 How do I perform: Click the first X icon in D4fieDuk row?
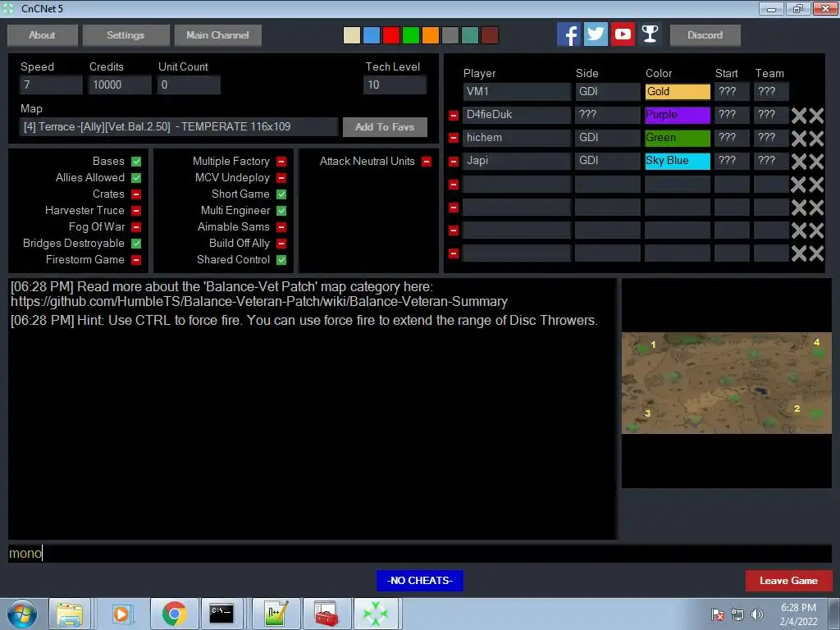[799, 115]
